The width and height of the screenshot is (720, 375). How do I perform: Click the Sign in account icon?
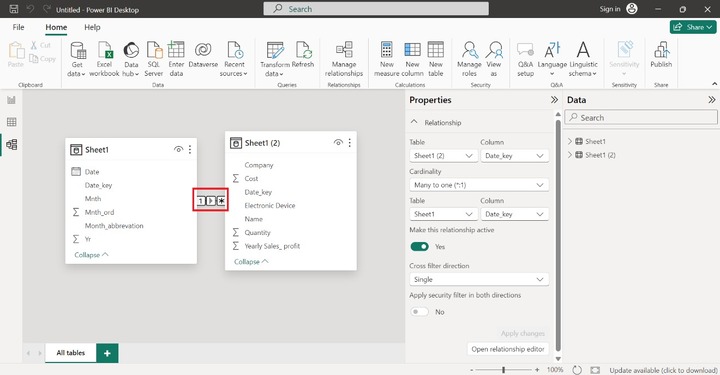pyautogui.click(x=632, y=9)
